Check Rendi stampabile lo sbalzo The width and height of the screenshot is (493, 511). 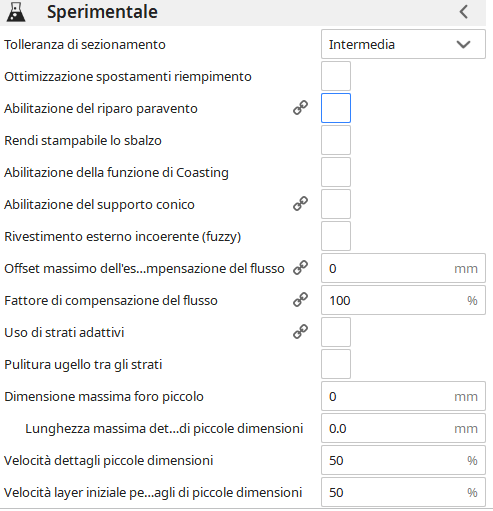point(336,140)
